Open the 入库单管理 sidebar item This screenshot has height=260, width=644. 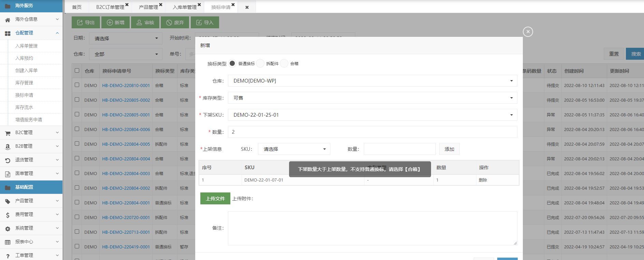point(27,46)
